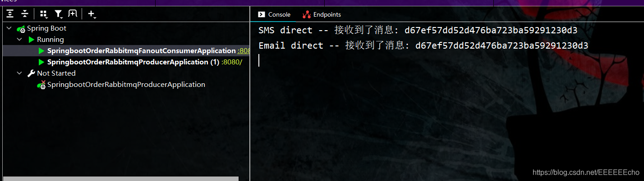Click the wrench icon beside Not Started
644x181 pixels.
click(31, 73)
